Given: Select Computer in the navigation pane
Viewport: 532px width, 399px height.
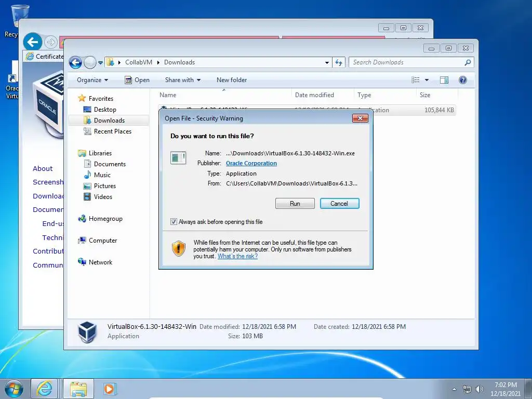Looking at the screenshot, I should (x=103, y=241).
